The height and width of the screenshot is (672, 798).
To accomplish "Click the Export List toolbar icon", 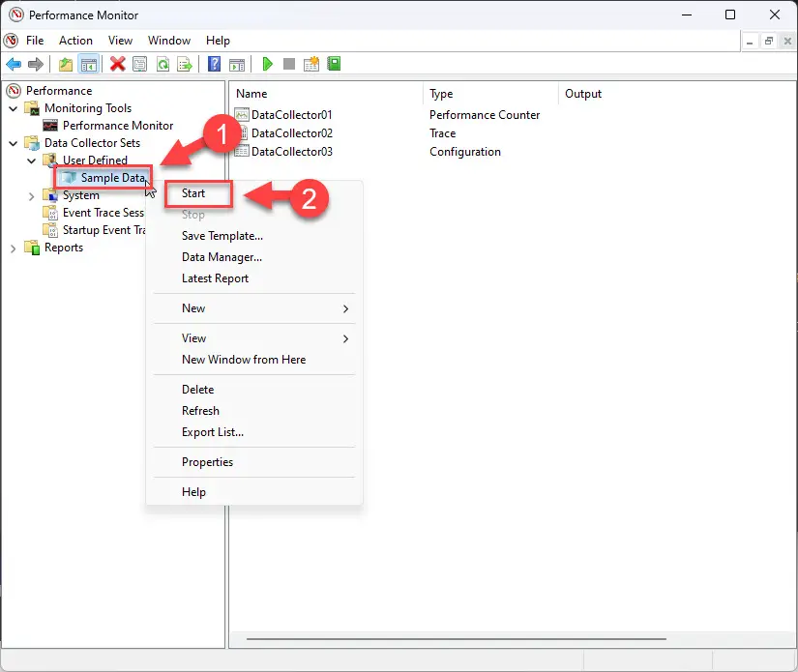I will [x=185, y=64].
